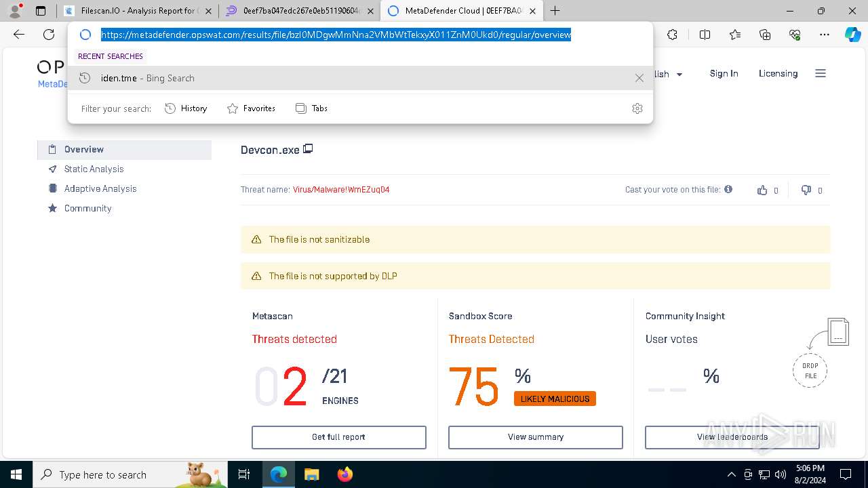The image size is (868, 488).
Task: Filter the search by Favorites
Action: [251, 108]
